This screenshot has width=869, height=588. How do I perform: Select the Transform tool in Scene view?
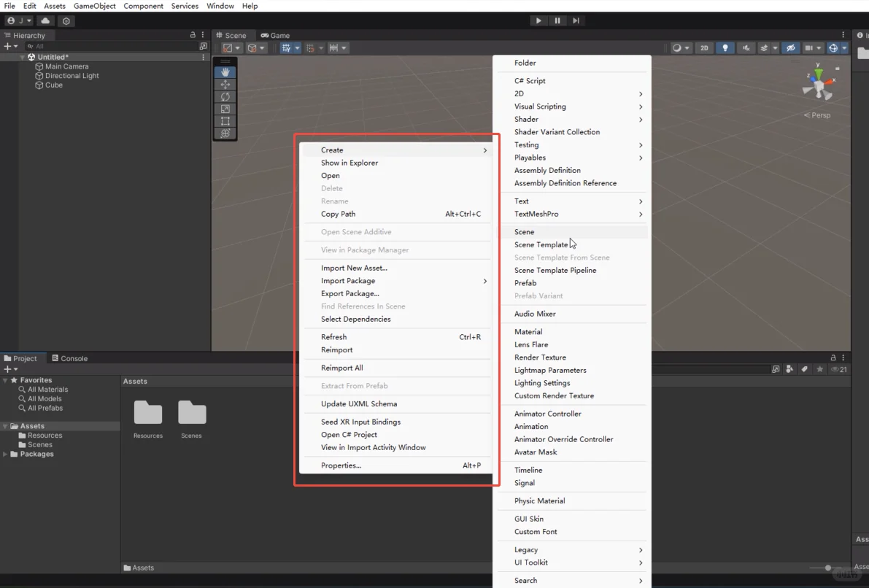click(225, 133)
